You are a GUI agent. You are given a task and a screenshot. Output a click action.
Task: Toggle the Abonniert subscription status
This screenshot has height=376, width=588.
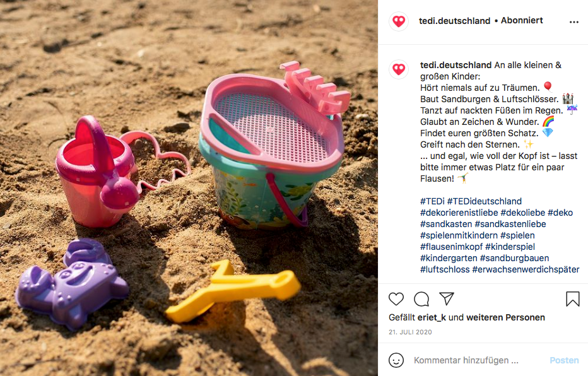point(522,20)
